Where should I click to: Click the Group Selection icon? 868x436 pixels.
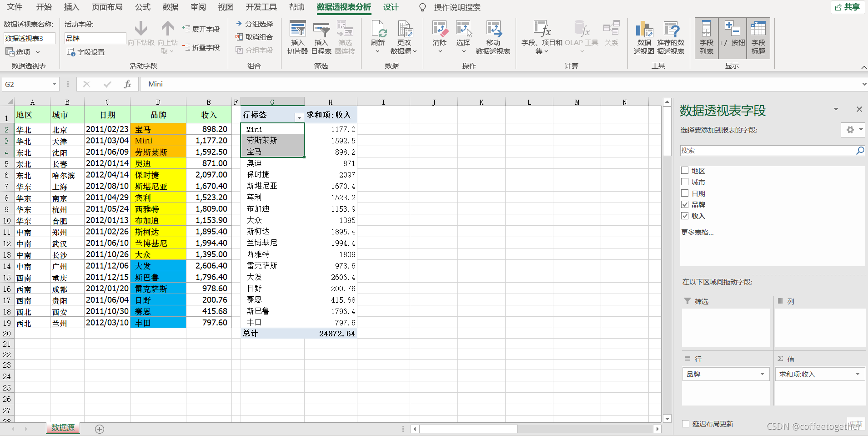(x=239, y=24)
